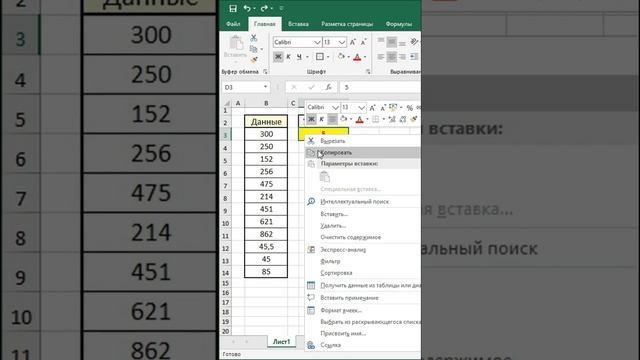The width and height of the screenshot is (640, 360).
Task: Choose Очистить содержимое in the context menu
Action: click(363, 237)
